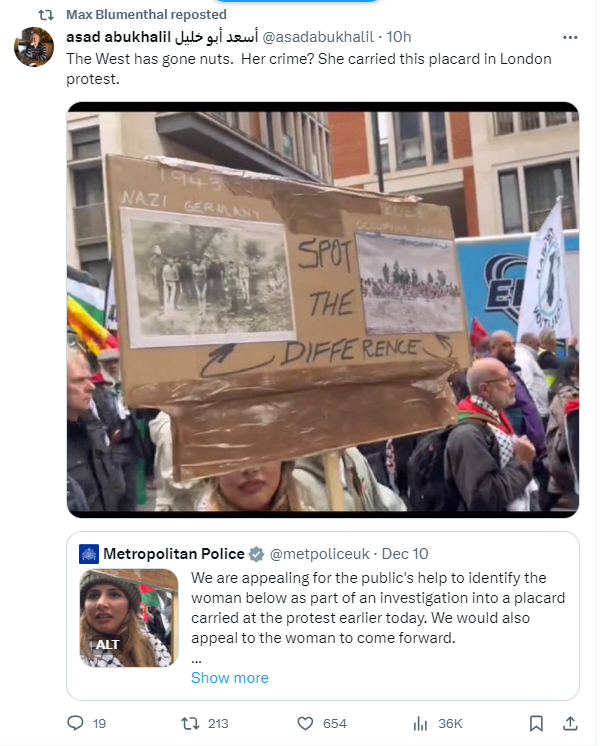Open the @metpoliceuk handle
This screenshot has height=746, width=600.
320,554
